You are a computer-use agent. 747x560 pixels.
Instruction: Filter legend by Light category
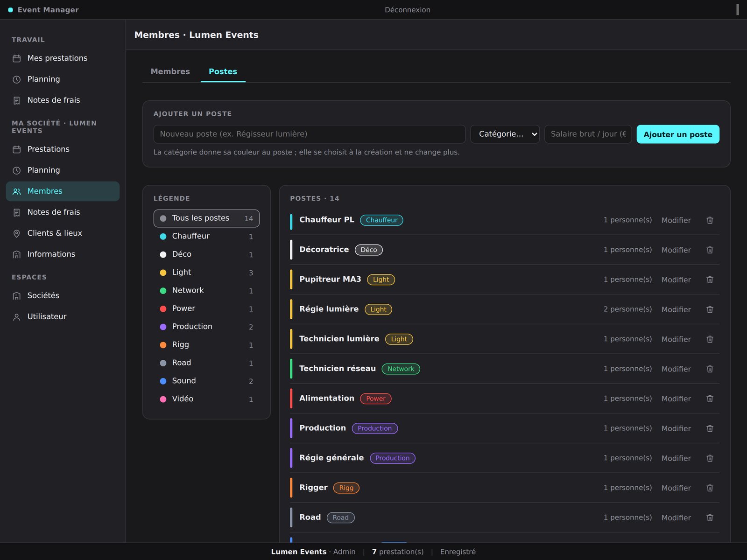[206, 273]
